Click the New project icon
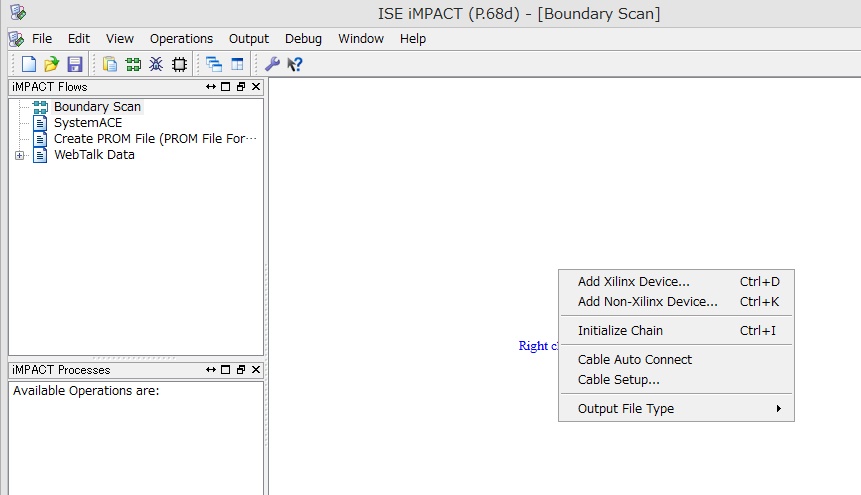 [x=29, y=64]
